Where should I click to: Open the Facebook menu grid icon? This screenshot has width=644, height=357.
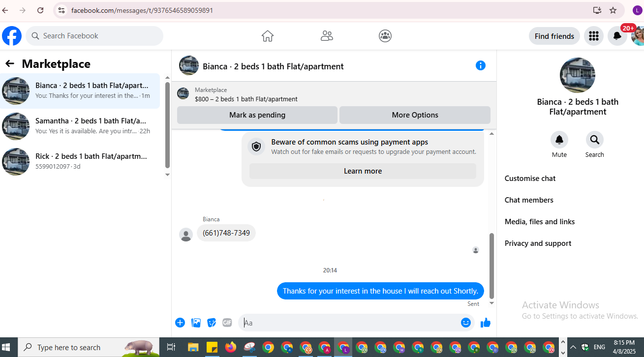coord(594,36)
